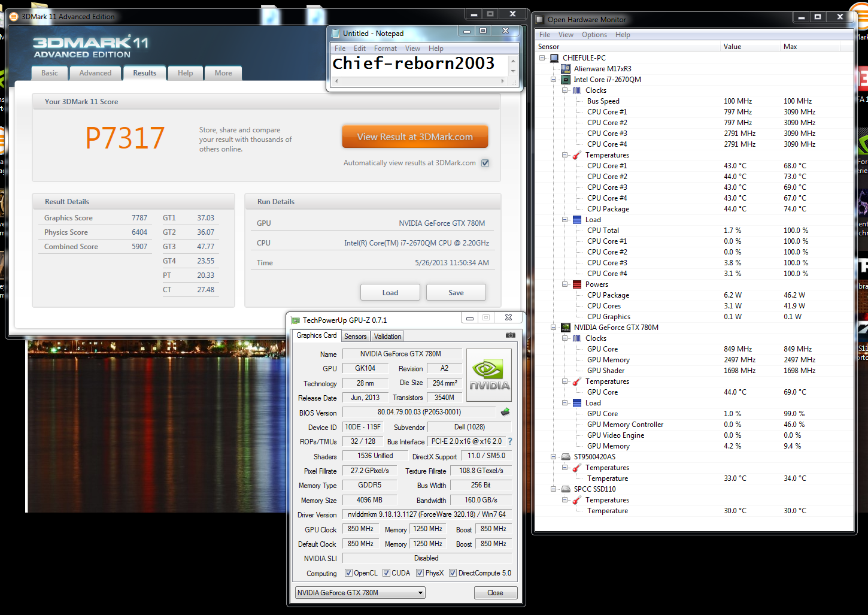This screenshot has height=615, width=868.
Task: Click the Load button in Run Details
Action: click(390, 293)
